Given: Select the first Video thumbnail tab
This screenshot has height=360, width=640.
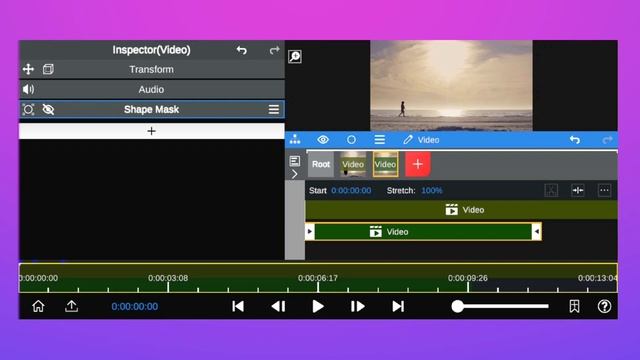Looking at the screenshot, I should [x=353, y=164].
